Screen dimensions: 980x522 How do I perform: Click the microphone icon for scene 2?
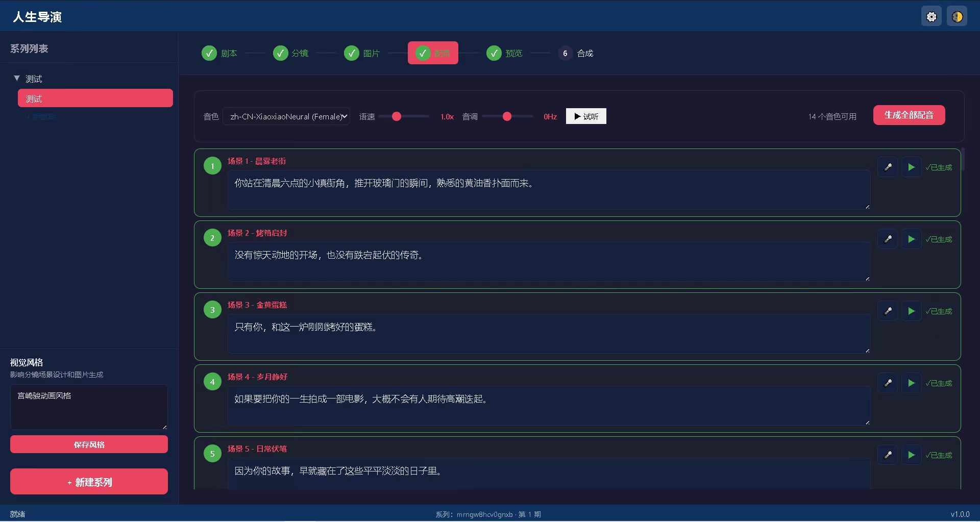click(888, 239)
